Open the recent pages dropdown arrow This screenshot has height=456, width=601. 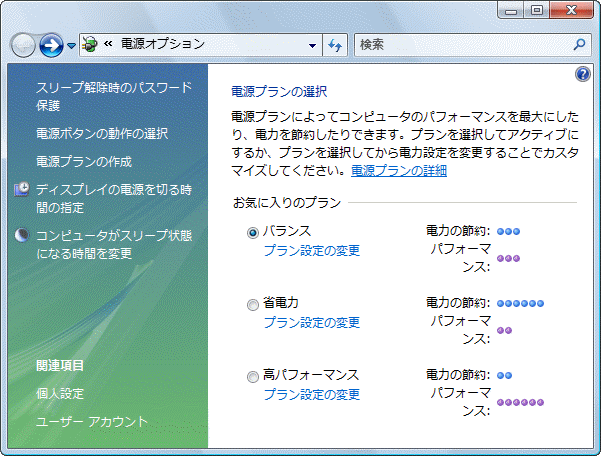71,46
